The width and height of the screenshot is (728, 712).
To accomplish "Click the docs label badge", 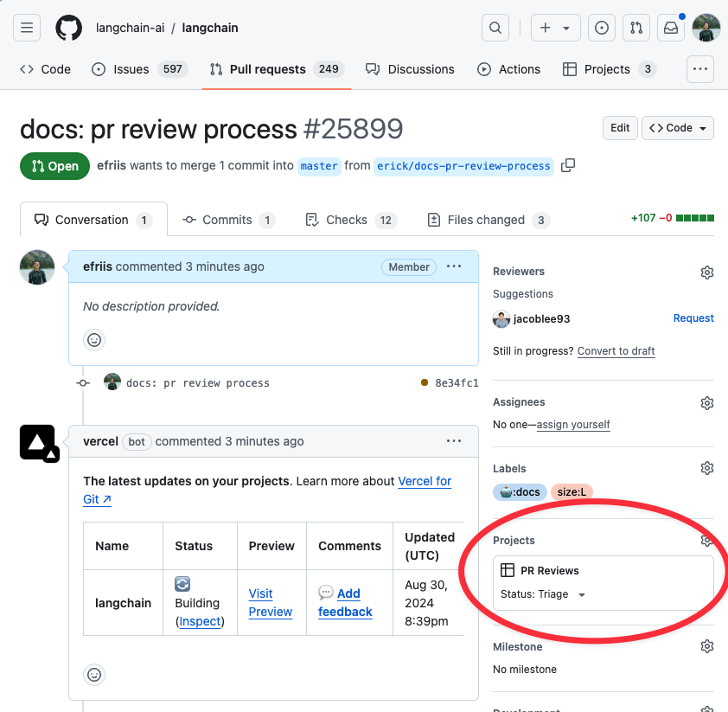I will (x=519, y=492).
